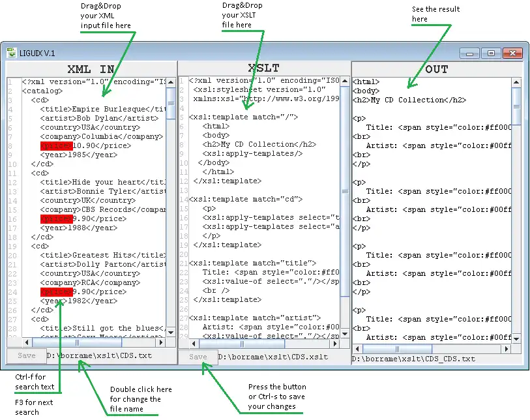Image resolution: width=530 pixels, height=420 pixels.
Task: Click scroll up arrow in XSLT panel
Action: [x=345, y=81]
